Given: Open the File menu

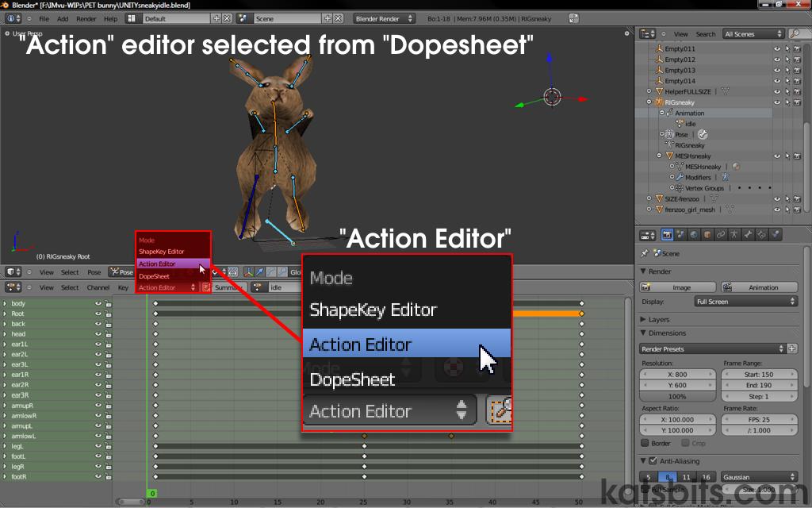Looking at the screenshot, I should click(44, 19).
